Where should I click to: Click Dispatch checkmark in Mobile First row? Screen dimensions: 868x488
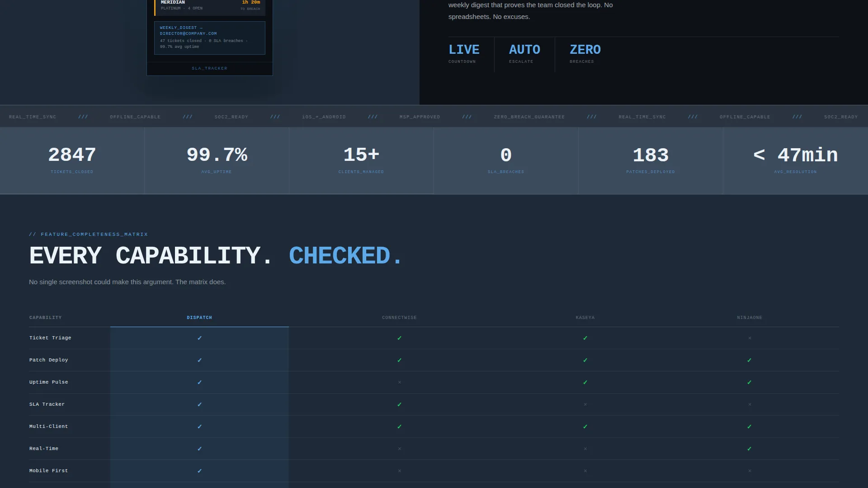(199, 471)
